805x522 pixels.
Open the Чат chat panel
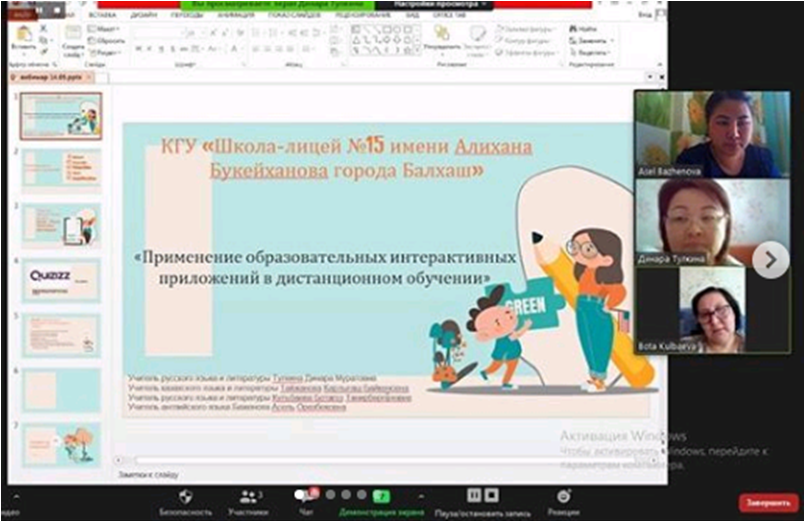pyautogui.click(x=302, y=496)
